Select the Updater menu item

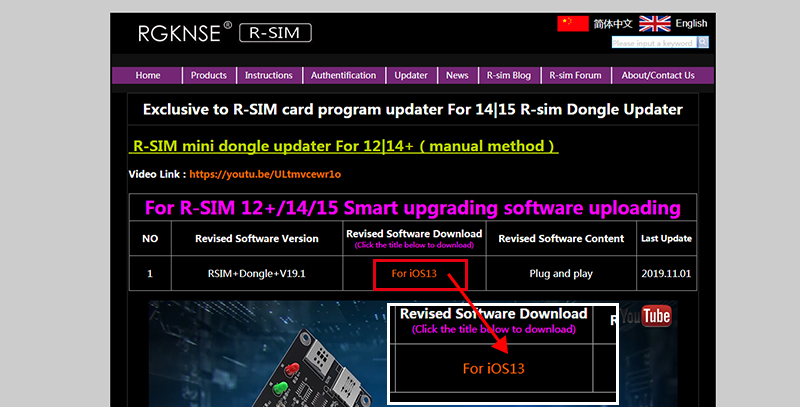tap(411, 75)
